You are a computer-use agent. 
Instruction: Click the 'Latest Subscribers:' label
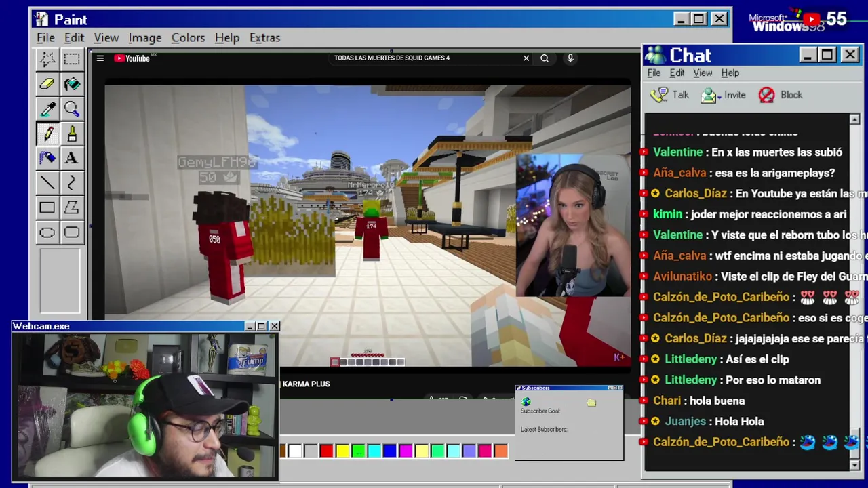543,430
